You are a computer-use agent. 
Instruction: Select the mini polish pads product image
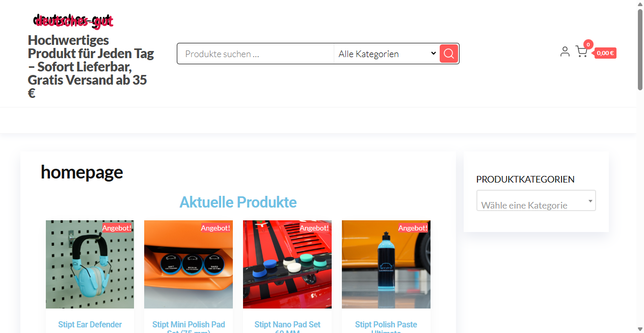click(x=189, y=264)
